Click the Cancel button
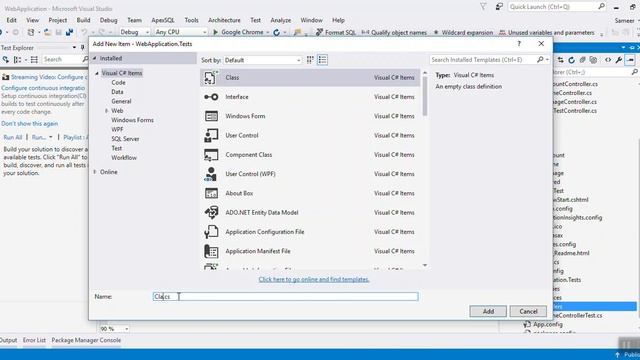Image resolution: width=640 pixels, height=360 pixels. [x=528, y=311]
